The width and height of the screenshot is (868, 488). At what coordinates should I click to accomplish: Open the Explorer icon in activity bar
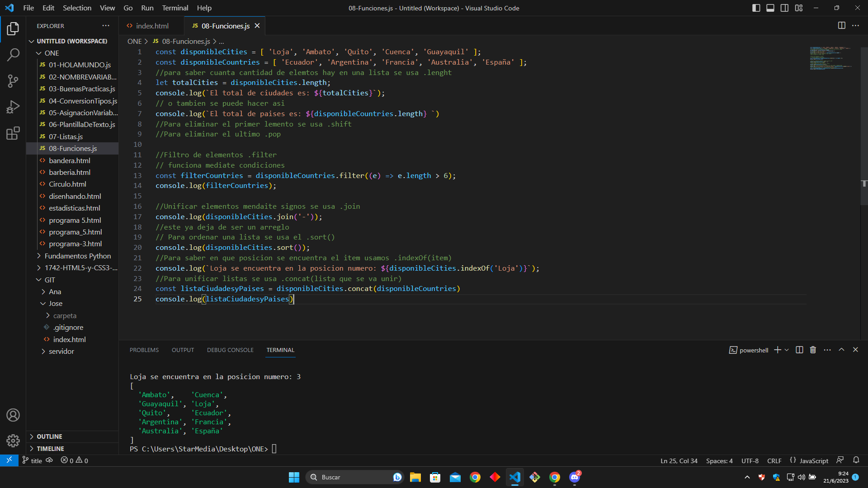[13, 28]
